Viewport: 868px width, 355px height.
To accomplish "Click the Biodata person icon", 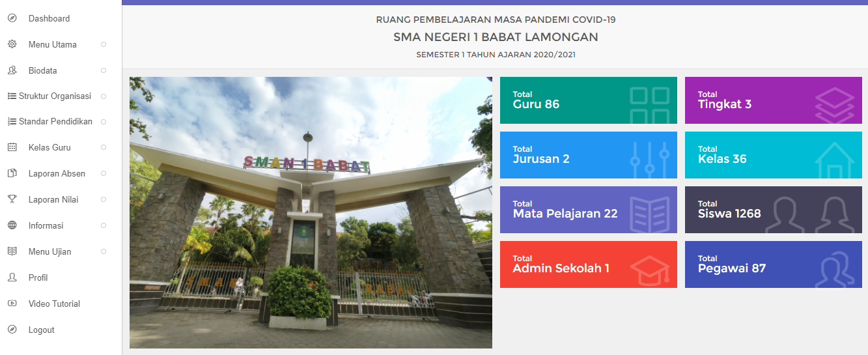I will (x=12, y=70).
